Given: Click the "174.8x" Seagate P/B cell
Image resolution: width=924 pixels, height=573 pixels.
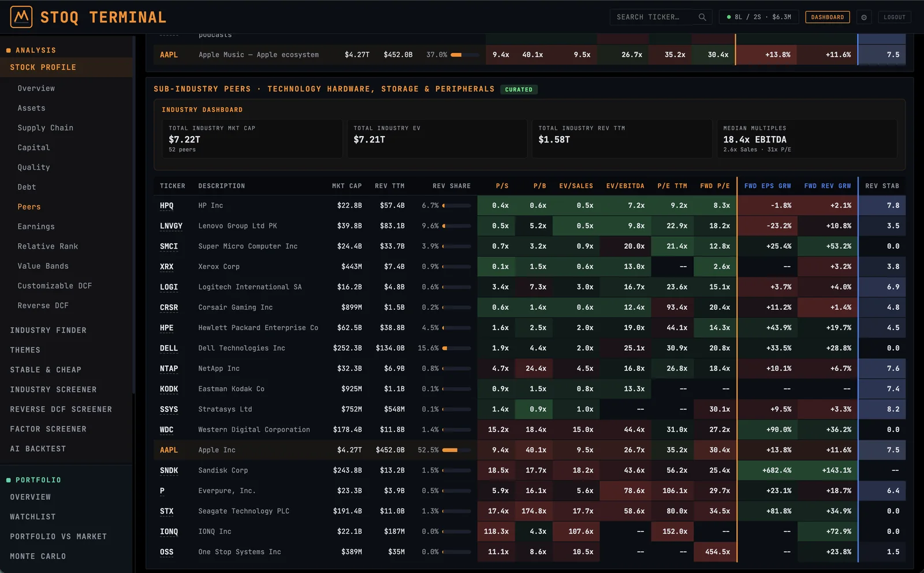Looking at the screenshot, I should [x=533, y=511].
